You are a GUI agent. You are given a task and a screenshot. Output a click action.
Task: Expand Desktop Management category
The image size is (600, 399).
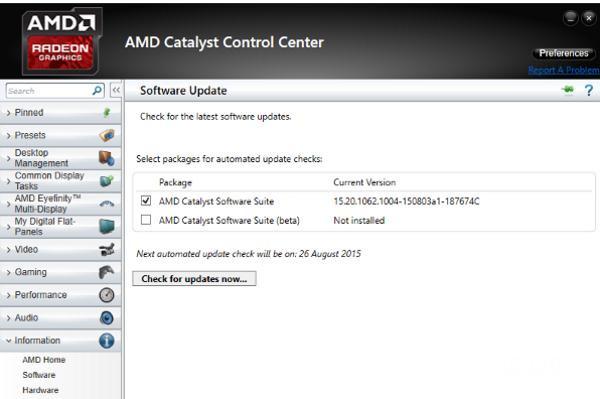coord(60,158)
